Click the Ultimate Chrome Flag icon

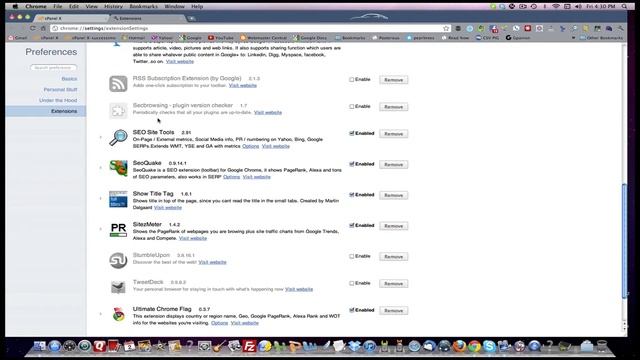click(118, 314)
